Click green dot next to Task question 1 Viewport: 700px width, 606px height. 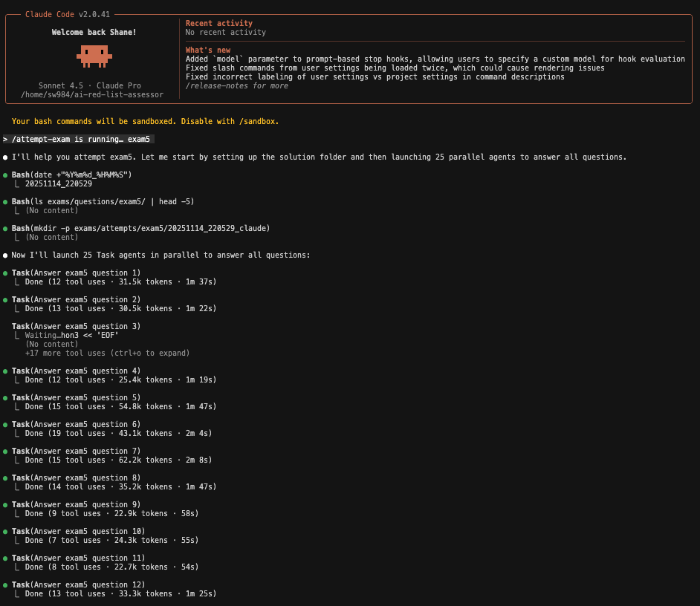pos(5,273)
